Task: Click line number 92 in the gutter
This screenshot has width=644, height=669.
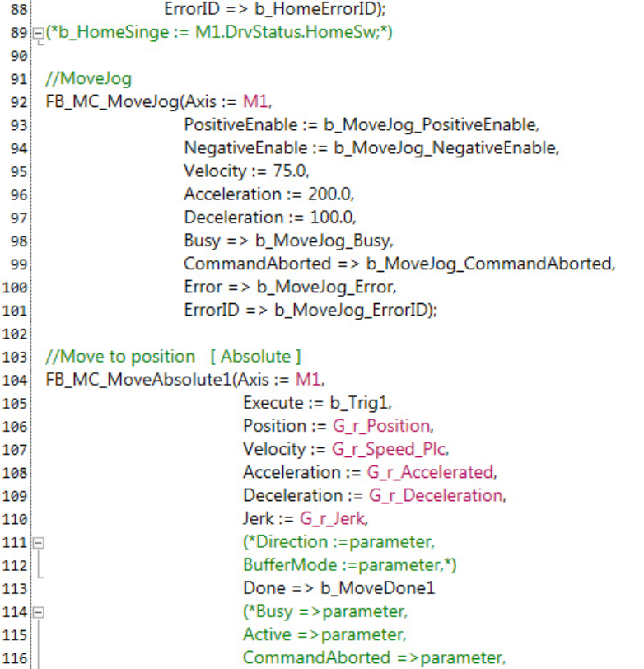Action: coord(18,102)
